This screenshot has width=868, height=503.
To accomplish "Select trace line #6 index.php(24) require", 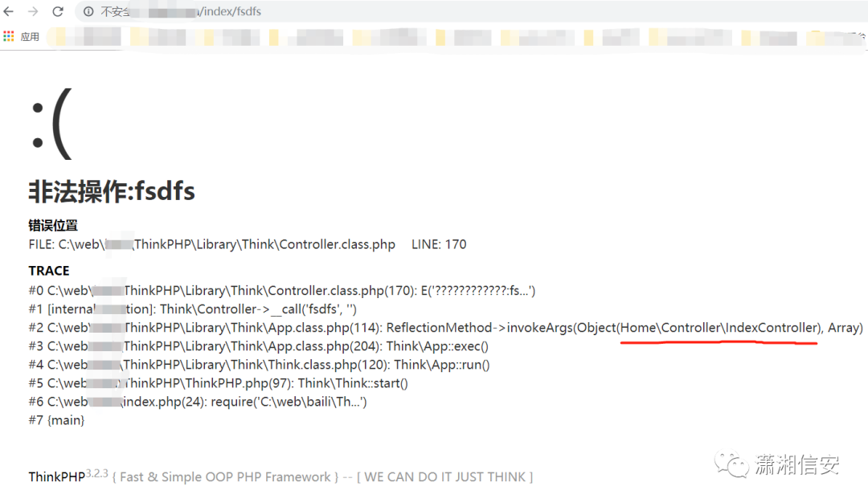I will pos(198,402).
